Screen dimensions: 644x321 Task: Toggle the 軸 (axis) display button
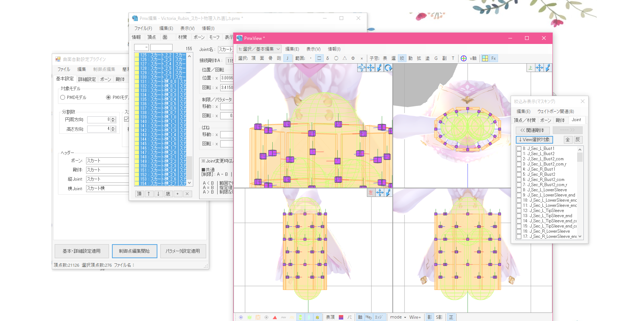click(x=360, y=317)
